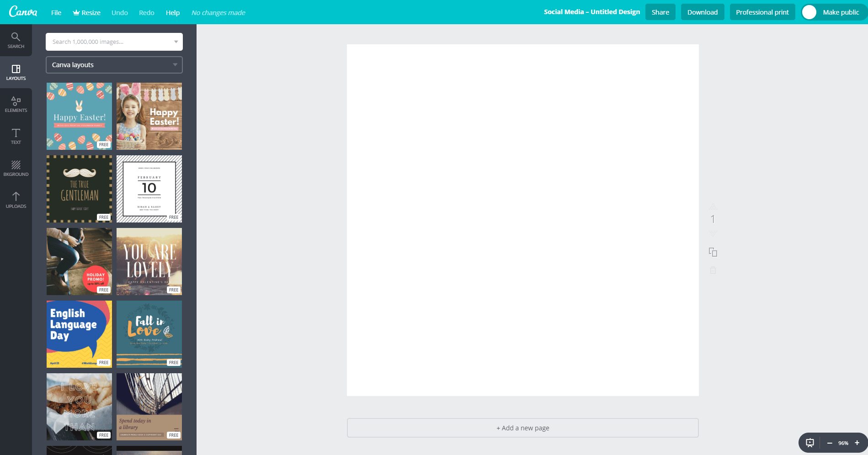The image size is (868, 455).
Task: Open the Bkground panel
Action: pos(16,168)
